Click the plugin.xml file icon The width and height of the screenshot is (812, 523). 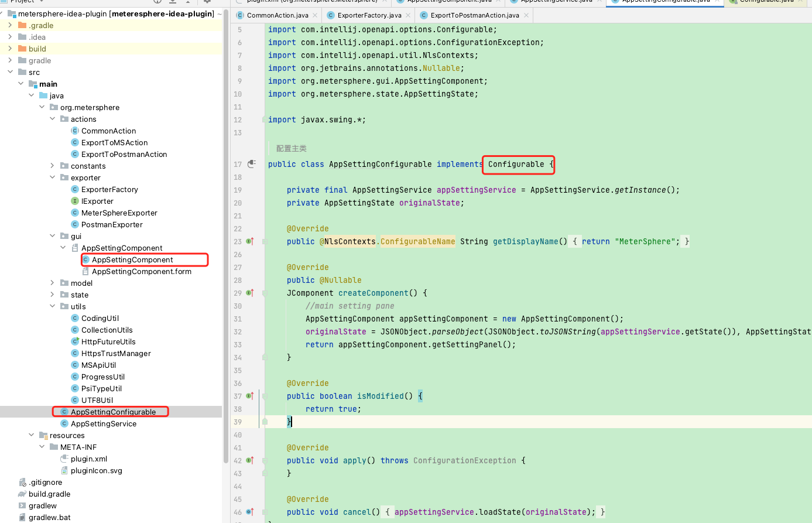coord(64,459)
